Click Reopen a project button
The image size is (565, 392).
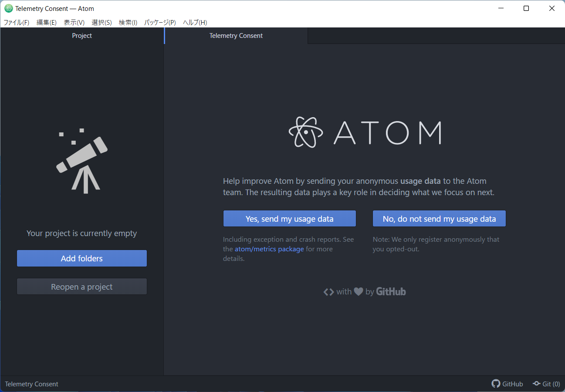pyautogui.click(x=82, y=287)
